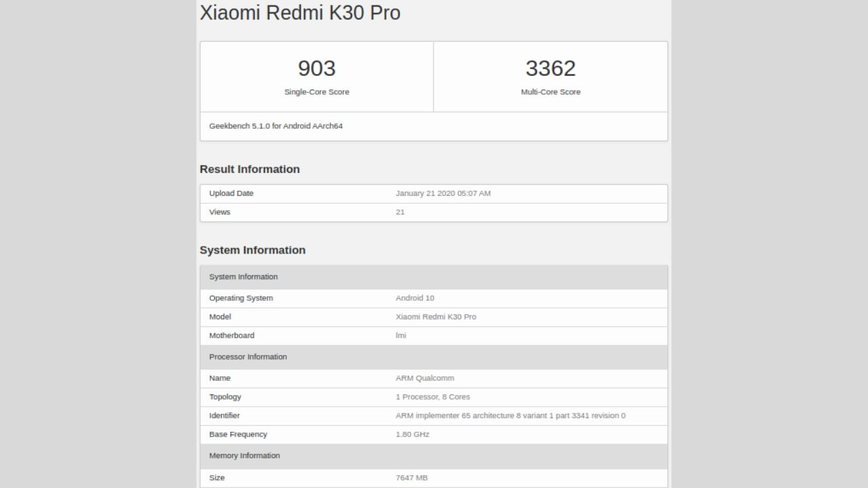Click the bold System Information section heading
Viewport: 868px width, 488px height.
pyautogui.click(x=252, y=250)
